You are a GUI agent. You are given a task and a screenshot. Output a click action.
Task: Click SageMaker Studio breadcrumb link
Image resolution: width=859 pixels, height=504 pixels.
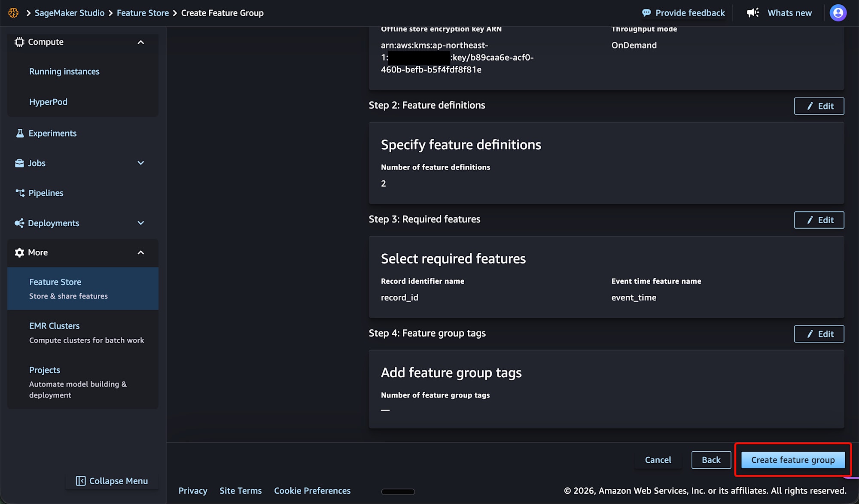[70, 13]
